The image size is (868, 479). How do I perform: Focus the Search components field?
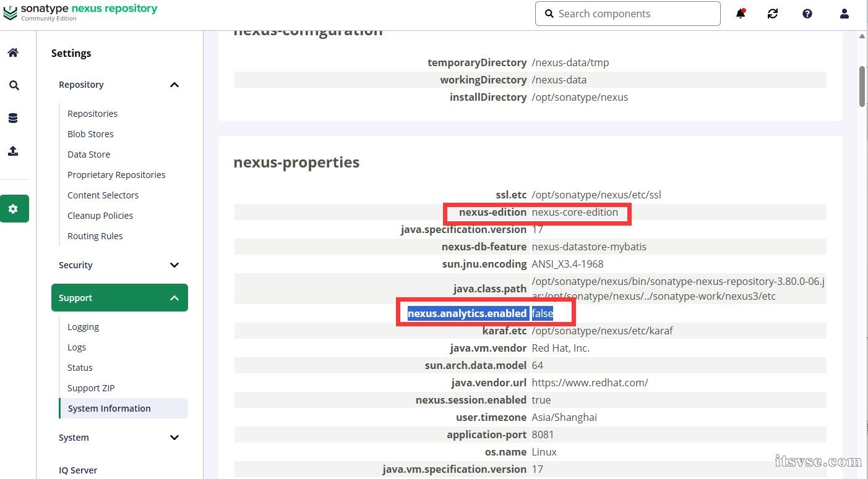click(x=628, y=14)
